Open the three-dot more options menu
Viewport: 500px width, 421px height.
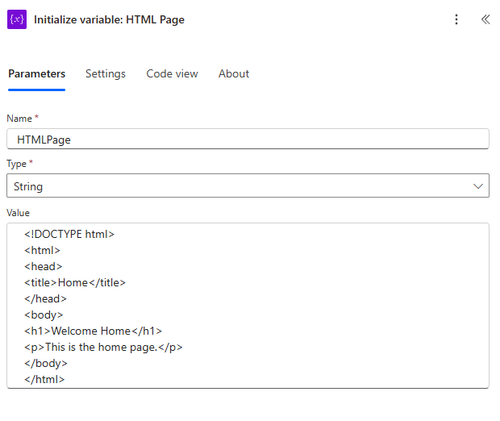coord(456,19)
